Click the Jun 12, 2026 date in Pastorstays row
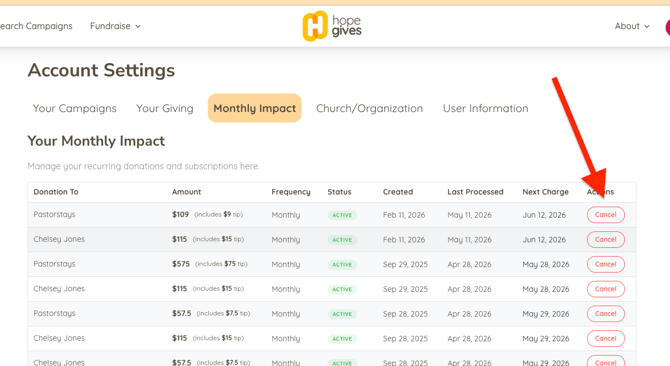The height and width of the screenshot is (366, 670). 544,215
